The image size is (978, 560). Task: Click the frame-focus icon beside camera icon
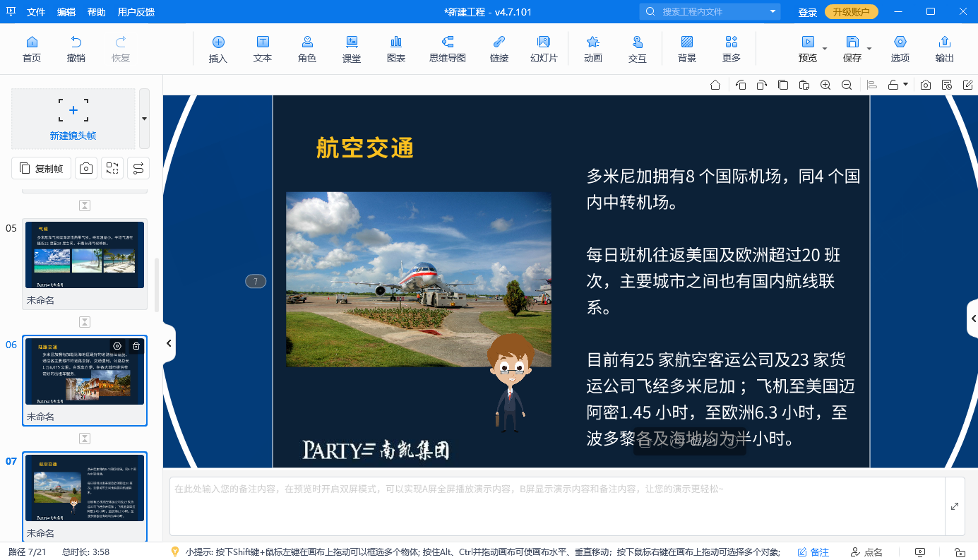click(112, 168)
